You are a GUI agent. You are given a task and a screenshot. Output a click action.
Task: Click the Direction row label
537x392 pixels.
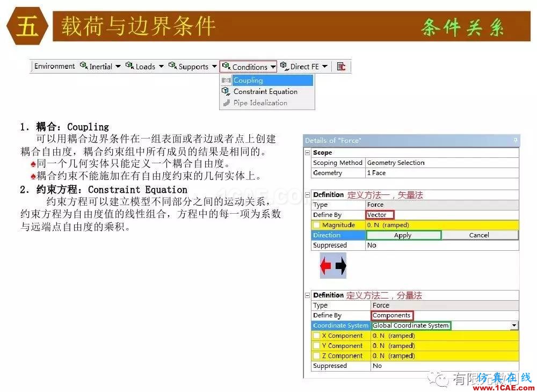click(x=338, y=235)
